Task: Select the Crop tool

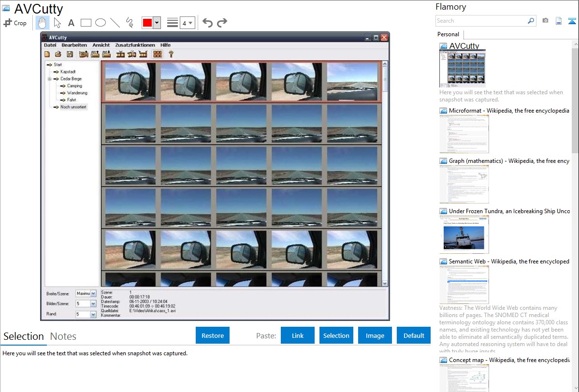Action: 15,23
